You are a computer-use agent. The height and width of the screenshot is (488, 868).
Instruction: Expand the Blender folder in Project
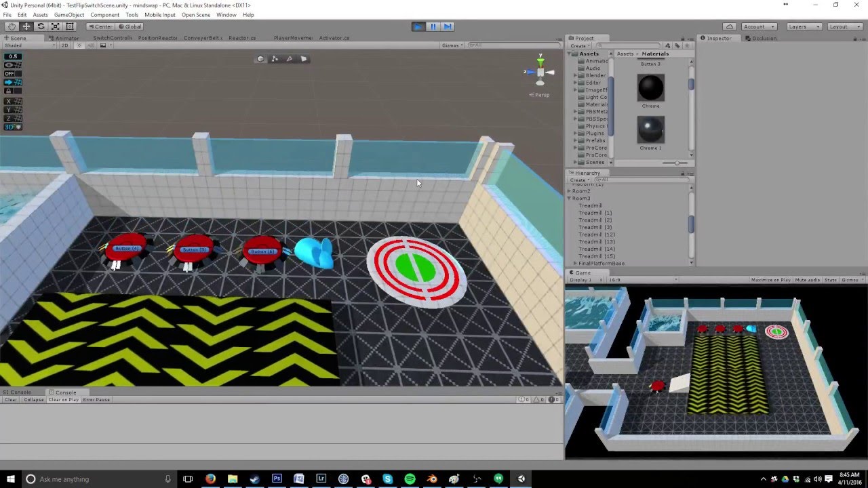click(x=576, y=75)
